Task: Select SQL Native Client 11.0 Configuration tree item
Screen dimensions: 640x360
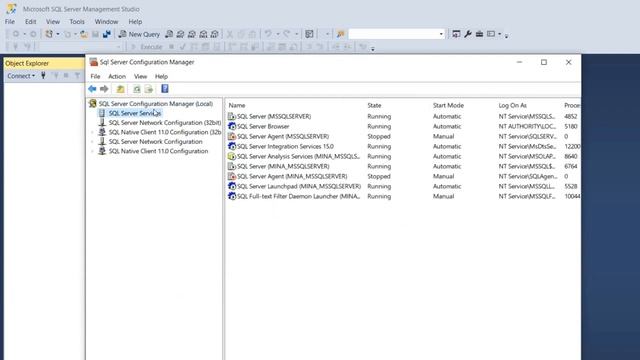Action: (x=158, y=151)
